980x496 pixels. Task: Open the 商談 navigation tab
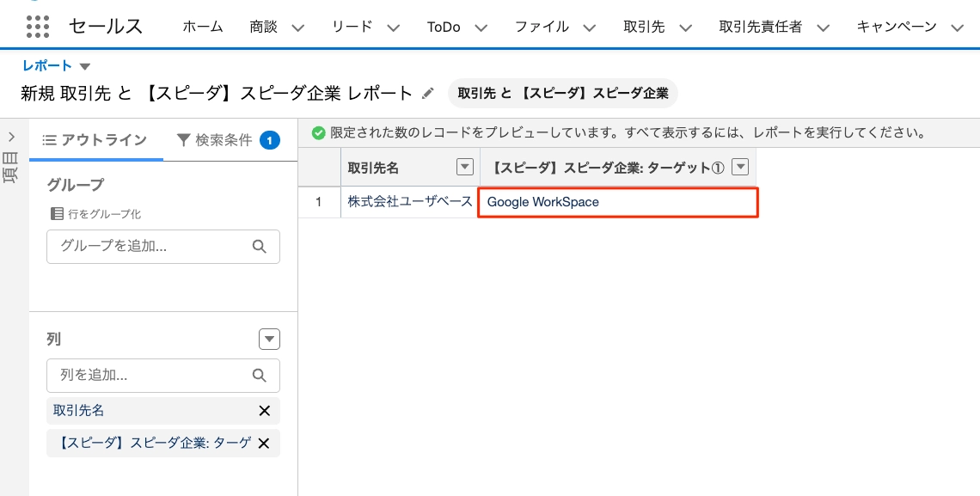(264, 27)
